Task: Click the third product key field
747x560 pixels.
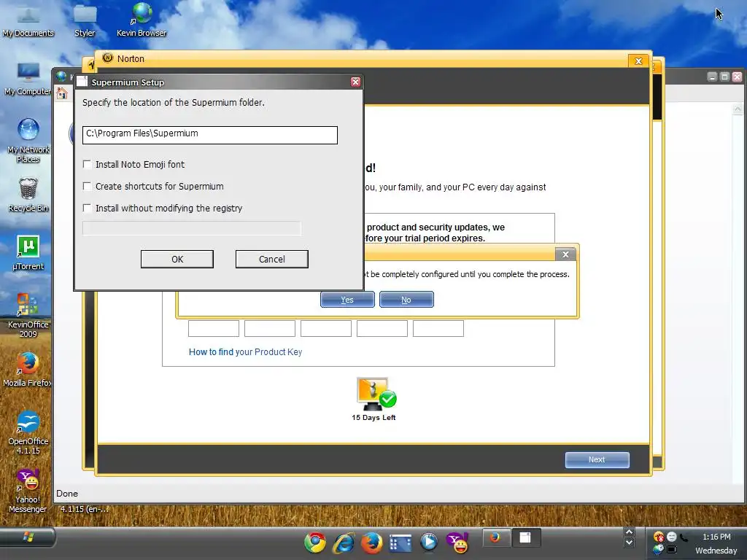Action: [326, 329]
